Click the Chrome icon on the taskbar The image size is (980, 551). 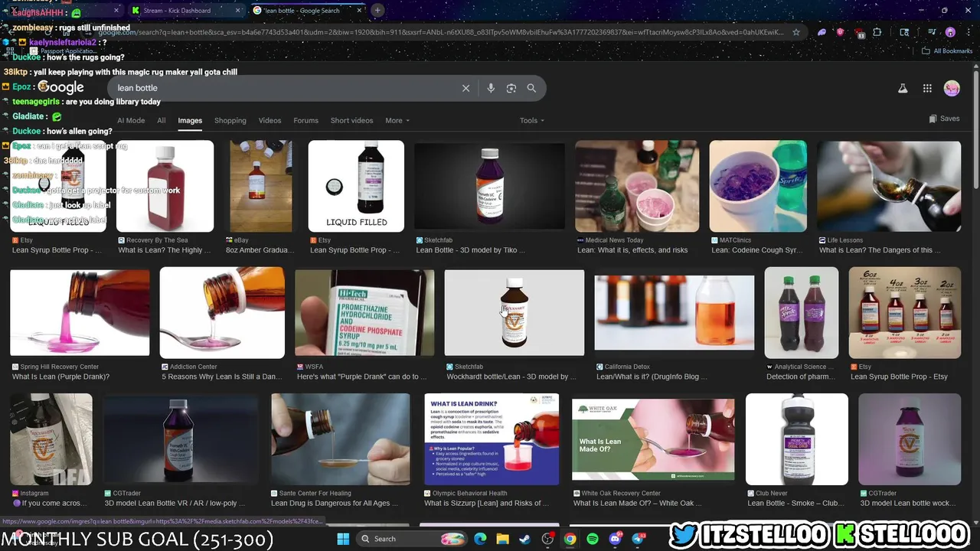coord(570,539)
